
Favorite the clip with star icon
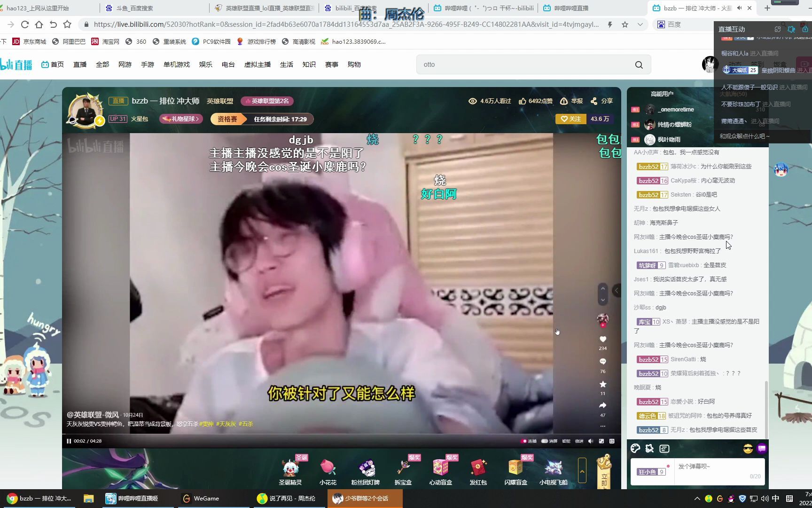(603, 384)
